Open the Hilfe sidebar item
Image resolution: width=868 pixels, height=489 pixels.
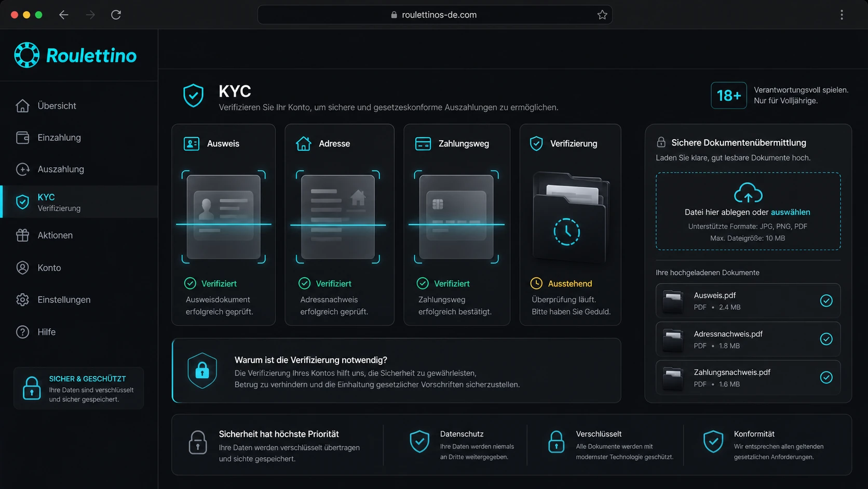tap(79, 332)
